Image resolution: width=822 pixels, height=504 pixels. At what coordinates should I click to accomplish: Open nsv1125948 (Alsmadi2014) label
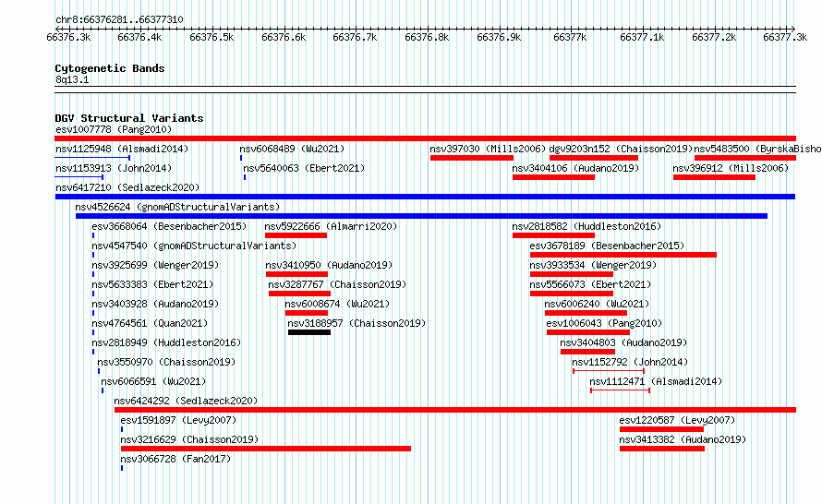click(122, 149)
